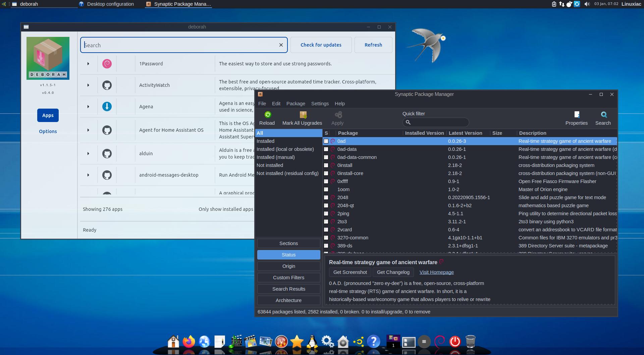The width and height of the screenshot is (644, 355).
Task: Click the blue download icon beside Agena
Action: tap(107, 107)
